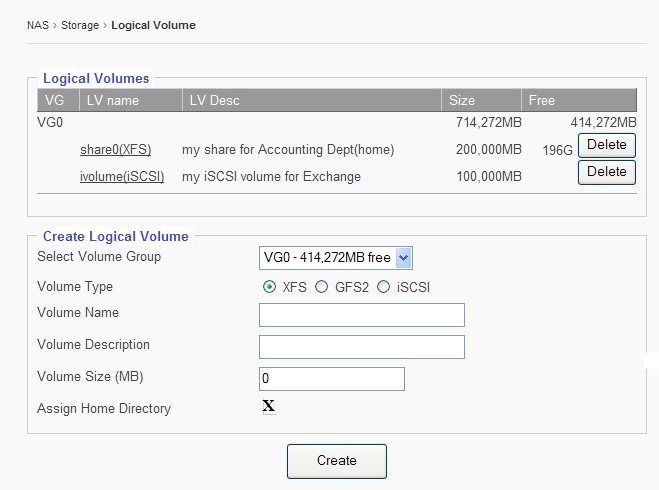659x490 pixels.
Task: Go to NAS in the breadcrumb
Action: pos(37,25)
